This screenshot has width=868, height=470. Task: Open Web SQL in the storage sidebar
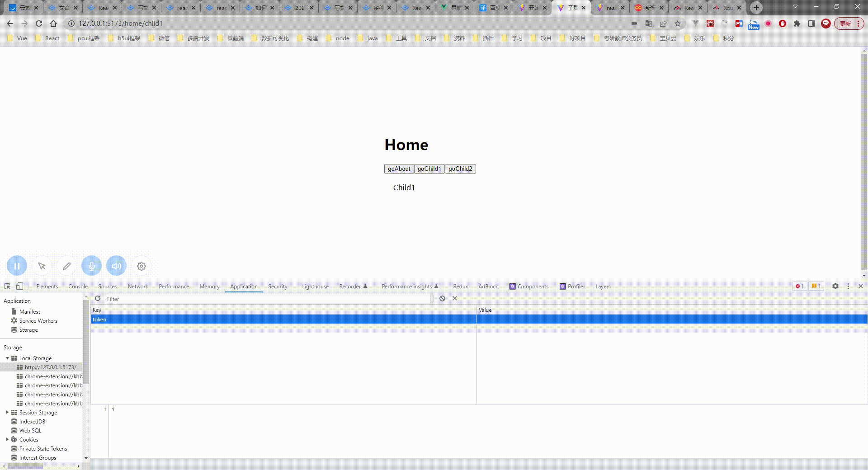[x=30, y=431]
